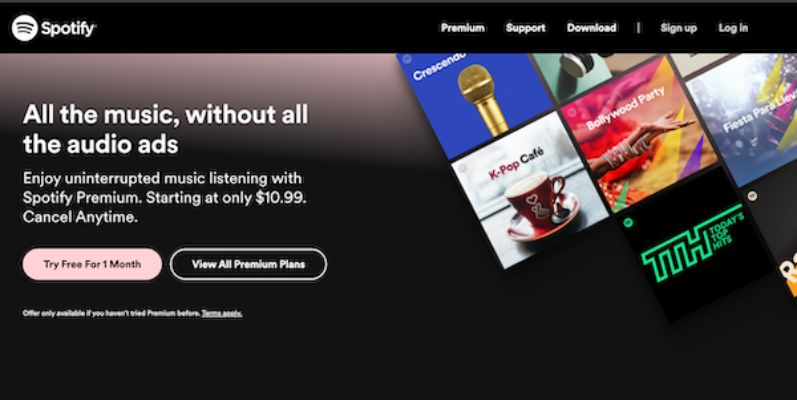Select Sign up in the header

679,28
